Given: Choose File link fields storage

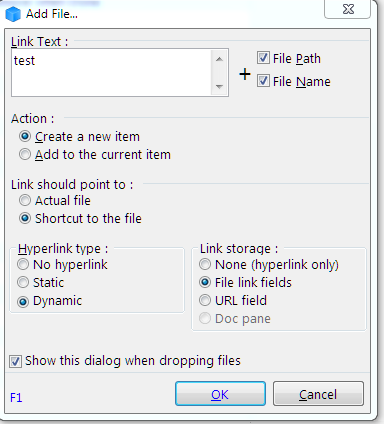Looking at the screenshot, I should click(x=205, y=282).
